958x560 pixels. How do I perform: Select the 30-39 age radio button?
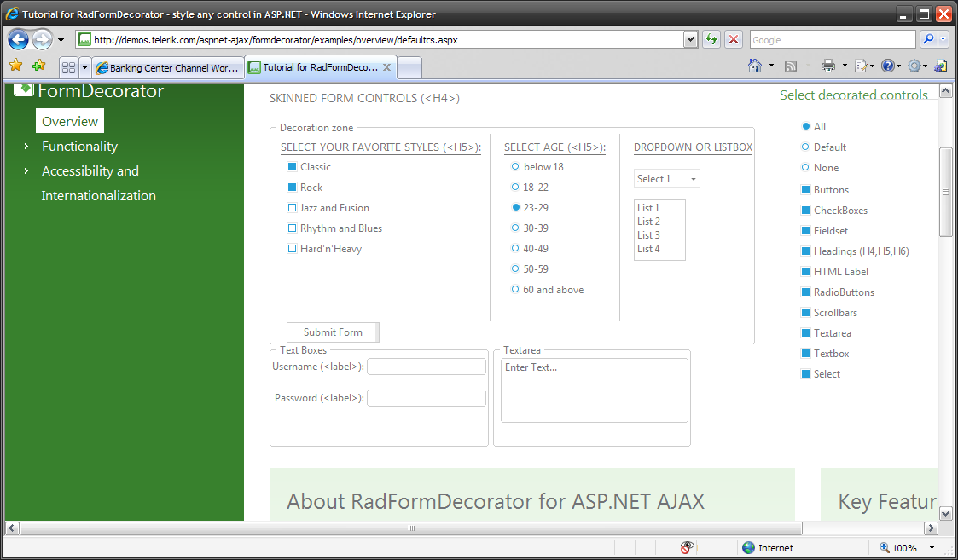coord(515,228)
